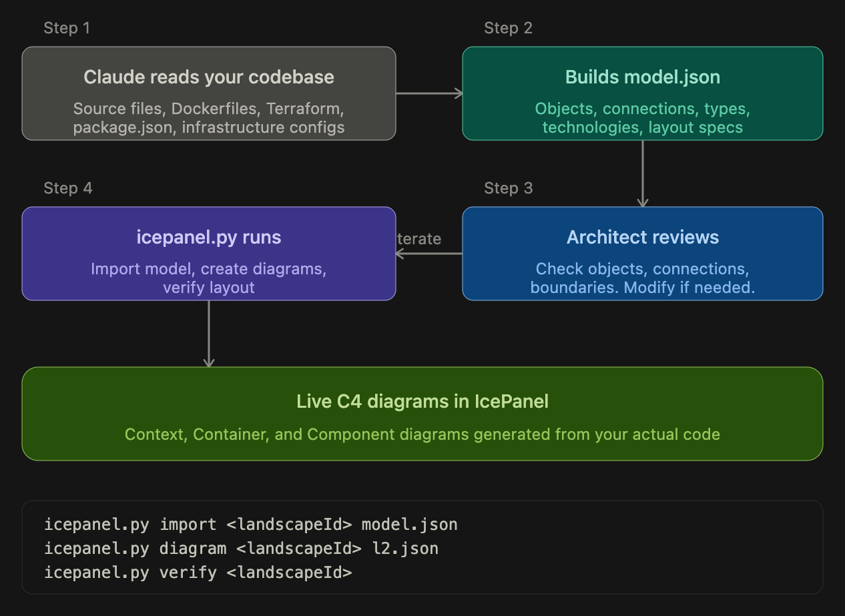Click the 'Step 1' label
845x616 pixels.
click(67, 28)
